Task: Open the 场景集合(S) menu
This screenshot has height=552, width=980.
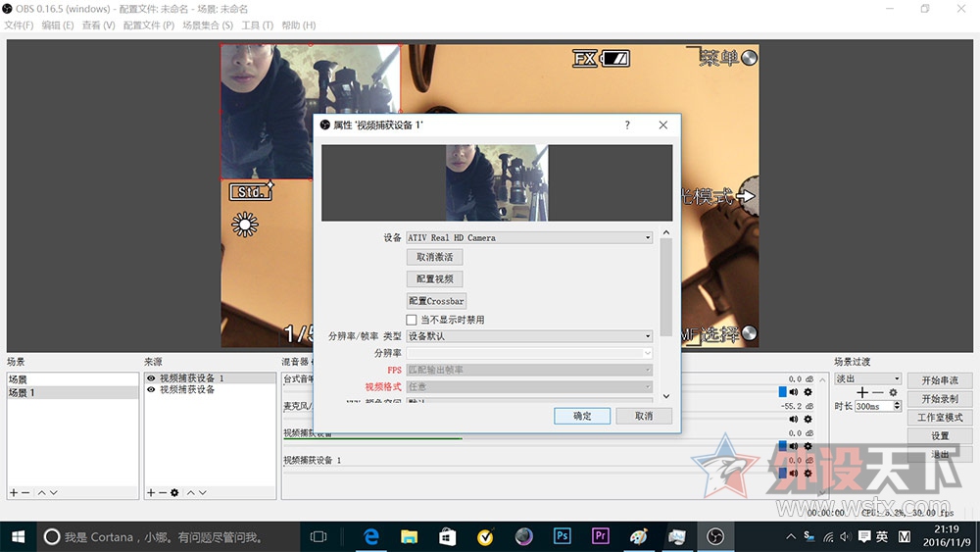Action: [x=208, y=25]
